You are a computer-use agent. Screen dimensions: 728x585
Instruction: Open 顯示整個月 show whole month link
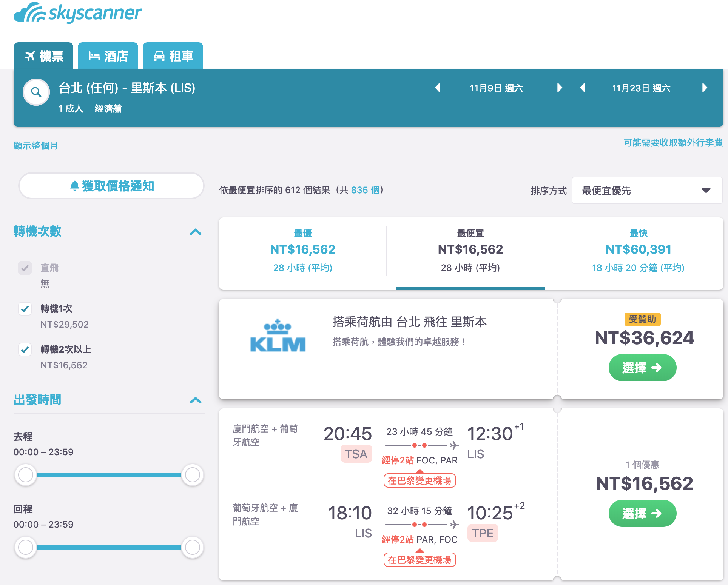click(x=35, y=145)
